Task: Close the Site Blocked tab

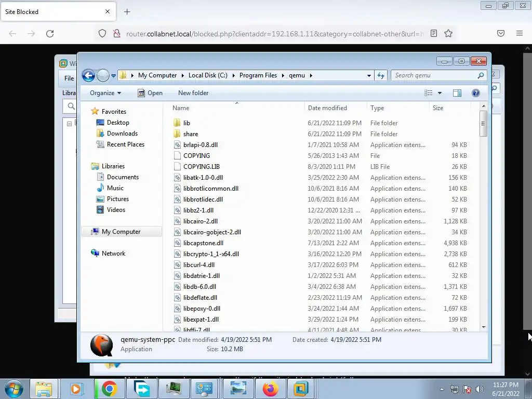Action: coord(107,11)
